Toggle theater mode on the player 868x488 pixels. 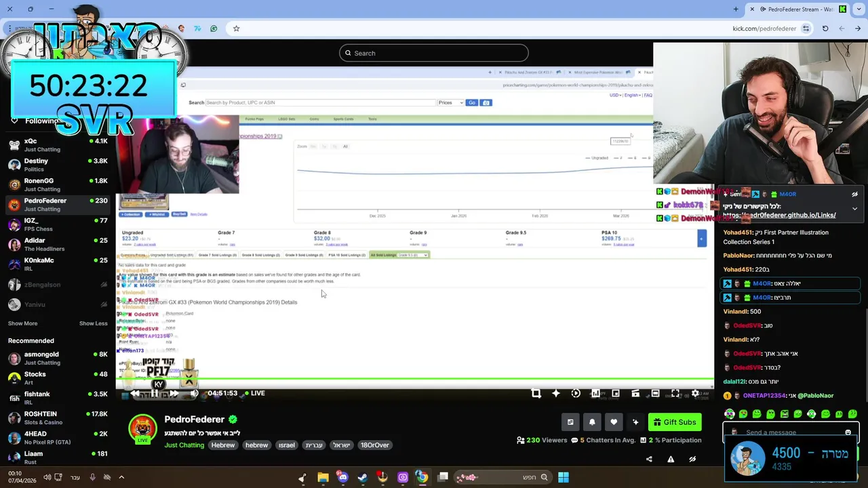pyautogui.click(x=655, y=393)
